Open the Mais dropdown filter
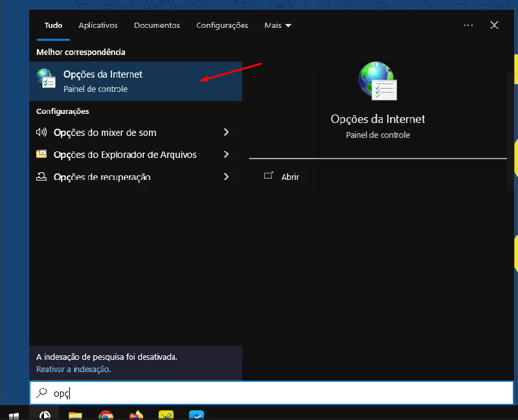The width and height of the screenshot is (518, 420). (278, 25)
